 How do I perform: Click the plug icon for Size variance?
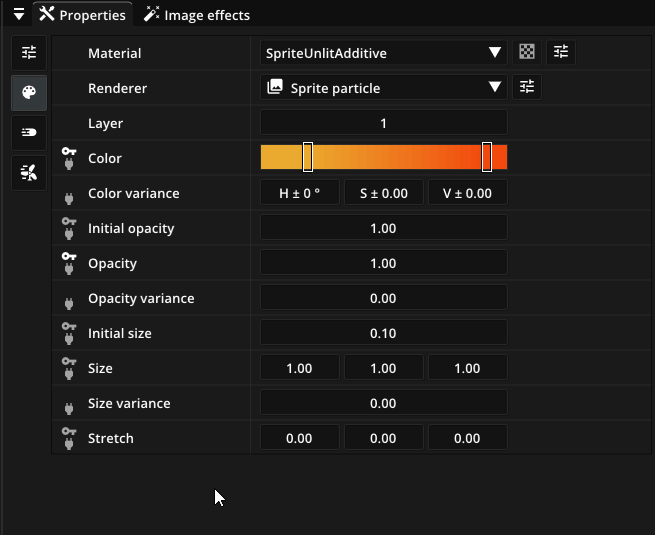[x=69, y=408]
